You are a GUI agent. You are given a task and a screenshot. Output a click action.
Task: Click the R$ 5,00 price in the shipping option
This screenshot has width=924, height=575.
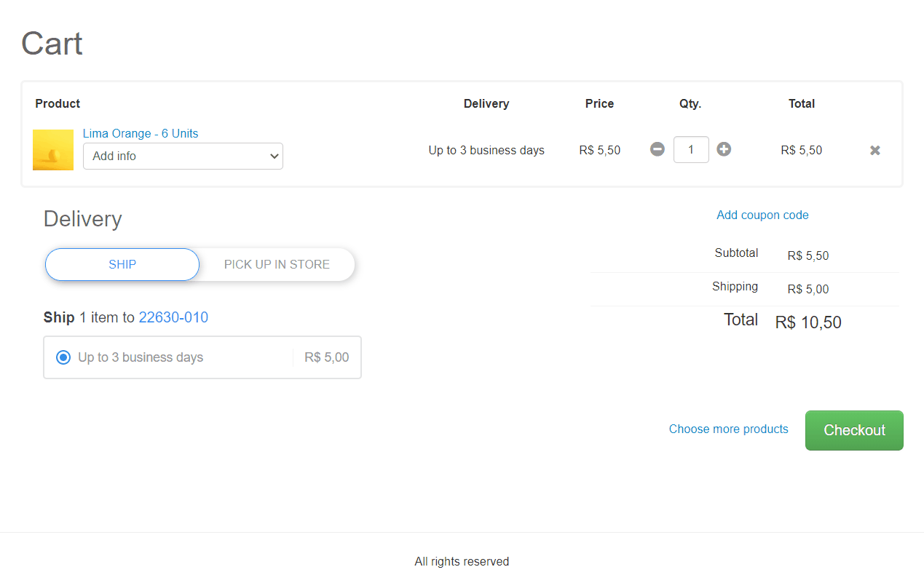[326, 357]
